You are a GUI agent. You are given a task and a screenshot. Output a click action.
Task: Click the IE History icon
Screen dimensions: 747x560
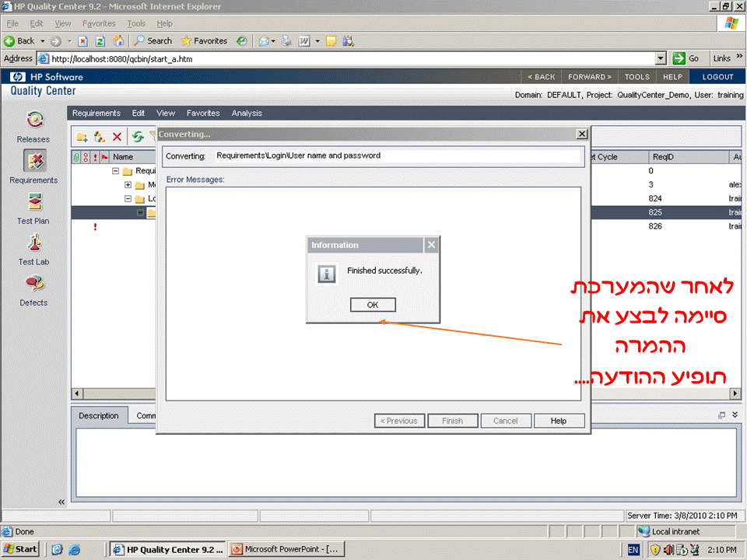[242, 41]
